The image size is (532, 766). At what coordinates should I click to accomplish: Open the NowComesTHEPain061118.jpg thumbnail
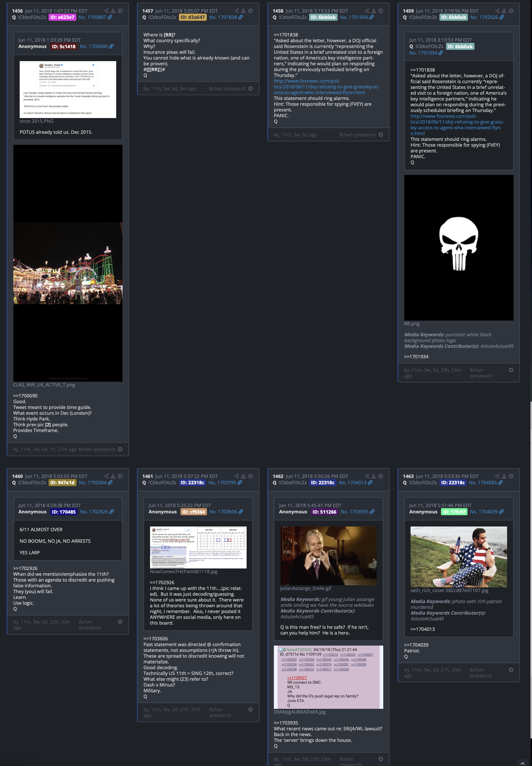pos(198,547)
